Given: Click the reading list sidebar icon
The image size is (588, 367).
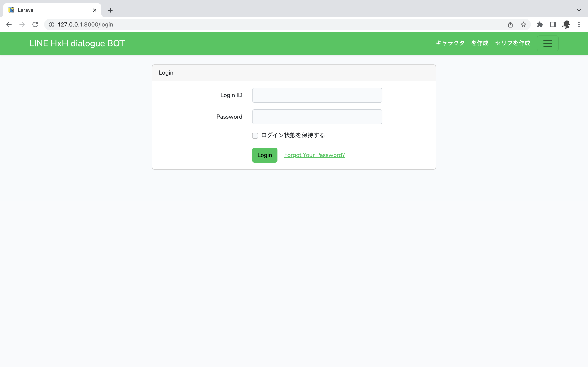Looking at the screenshot, I should coord(552,24).
